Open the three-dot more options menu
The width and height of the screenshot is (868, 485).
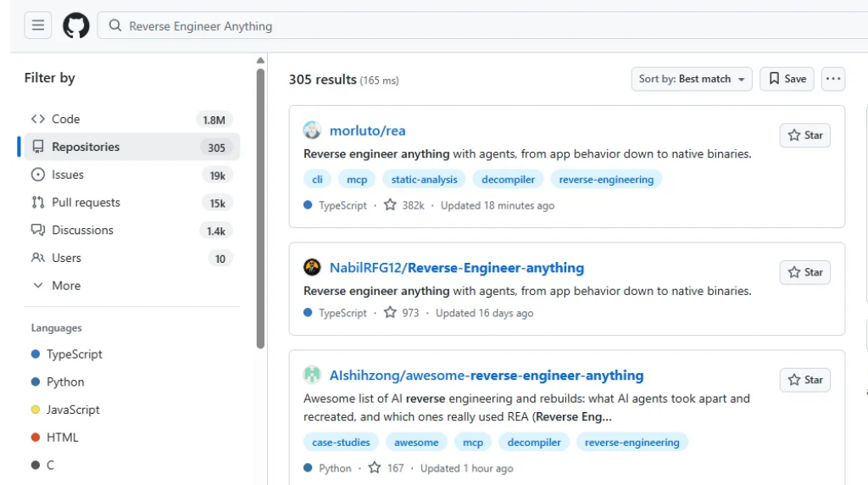833,79
